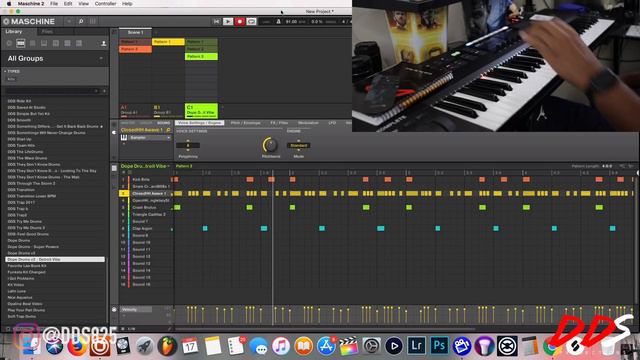640x360 pixels.
Task: Collapse the TYPES section
Action: tap(12, 71)
